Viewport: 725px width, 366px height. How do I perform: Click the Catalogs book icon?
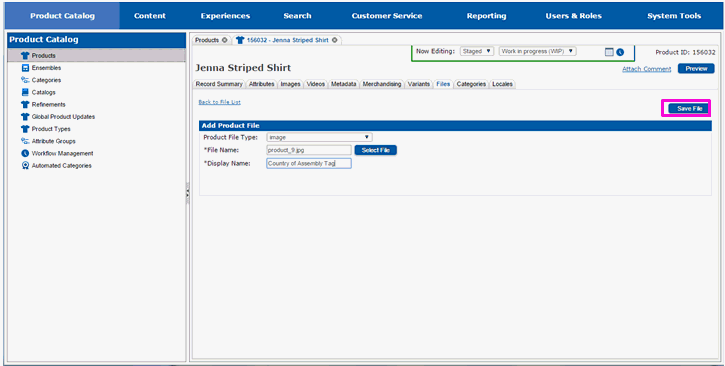point(25,92)
